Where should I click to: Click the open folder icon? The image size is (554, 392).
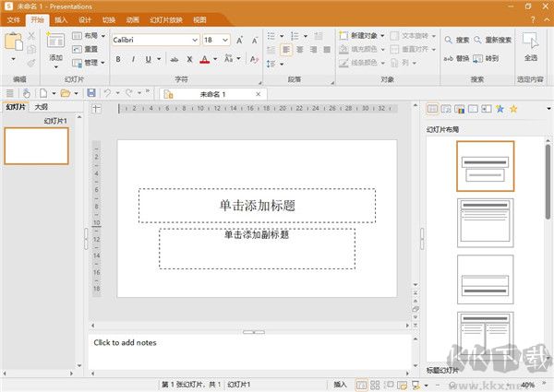coord(65,93)
